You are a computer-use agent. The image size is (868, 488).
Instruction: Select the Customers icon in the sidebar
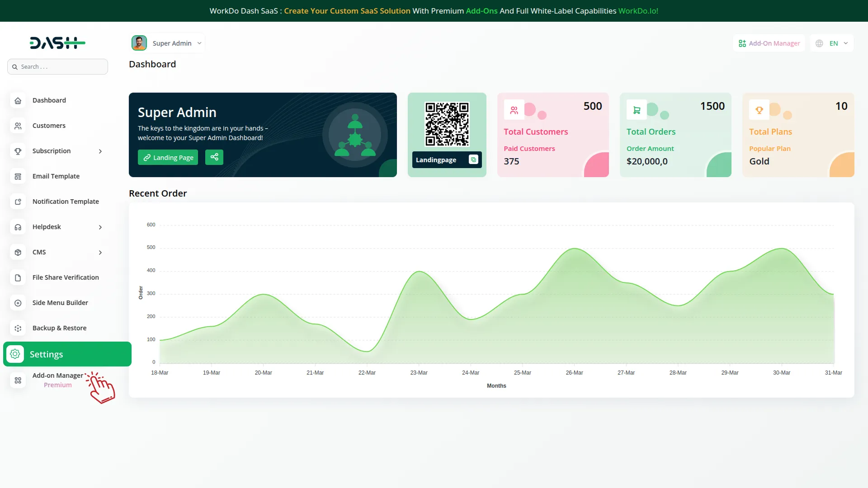tap(18, 126)
